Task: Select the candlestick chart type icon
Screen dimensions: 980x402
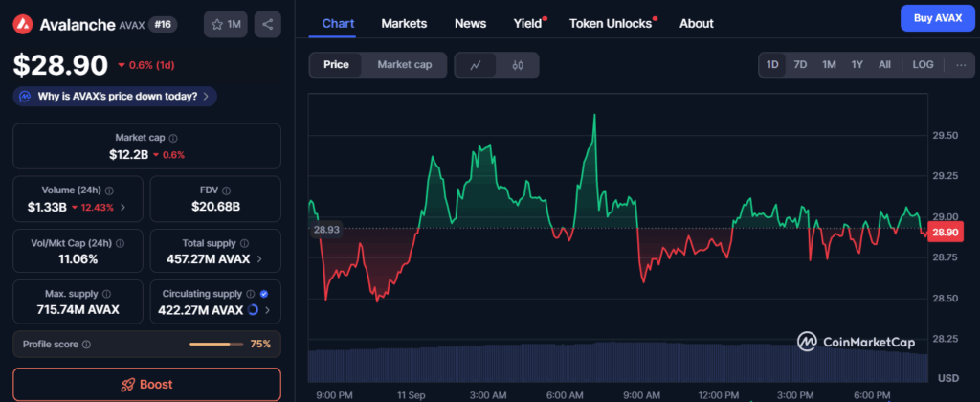Action: (x=518, y=65)
